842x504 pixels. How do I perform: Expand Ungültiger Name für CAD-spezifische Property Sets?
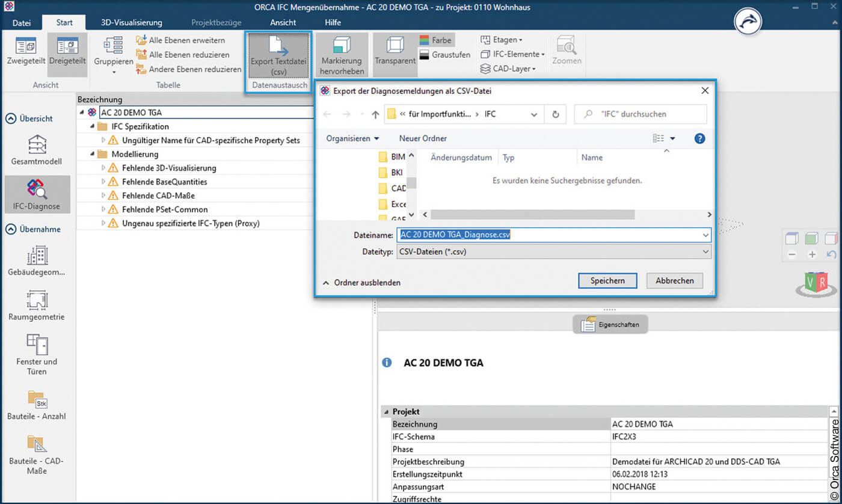103,140
